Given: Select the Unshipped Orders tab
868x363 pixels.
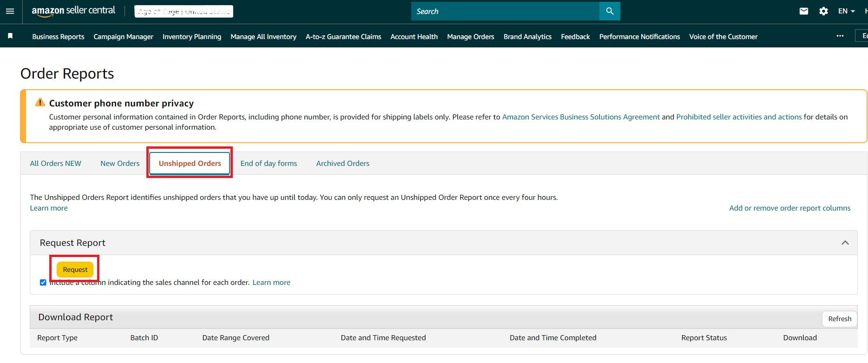Looking at the screenshot, I should click(x=190, y=164).
